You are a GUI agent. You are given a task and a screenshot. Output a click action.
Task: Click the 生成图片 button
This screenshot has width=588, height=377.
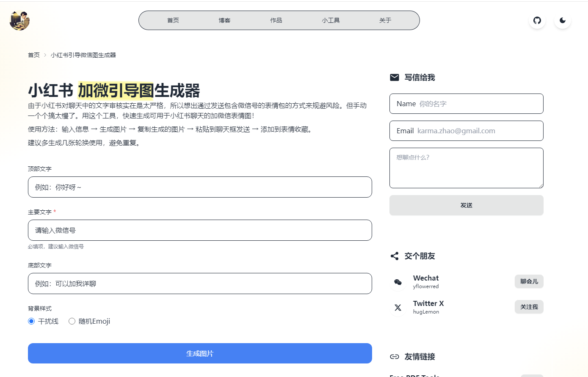pos(200,353)
